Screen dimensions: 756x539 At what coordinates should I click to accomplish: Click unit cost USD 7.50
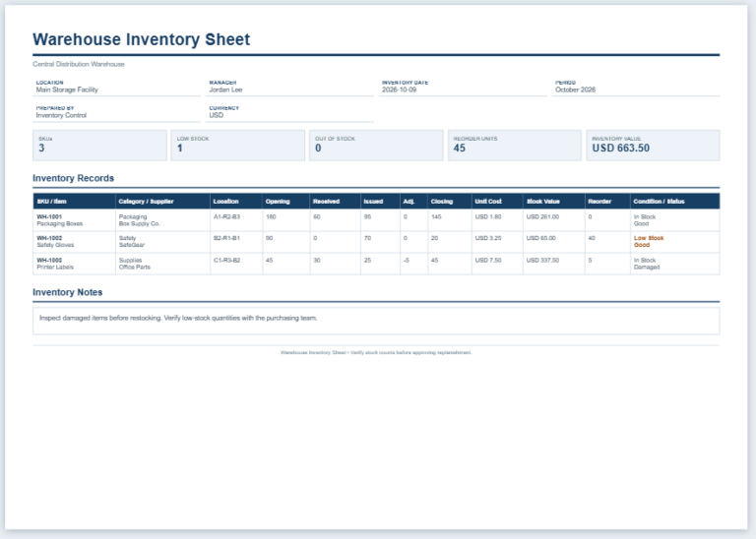(x=488, y=260)
